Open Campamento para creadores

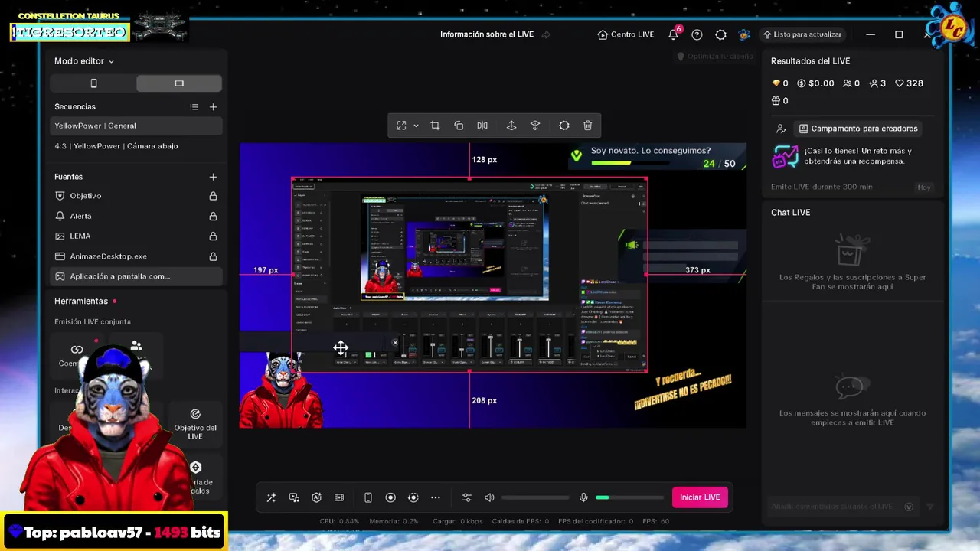[857, 129]
